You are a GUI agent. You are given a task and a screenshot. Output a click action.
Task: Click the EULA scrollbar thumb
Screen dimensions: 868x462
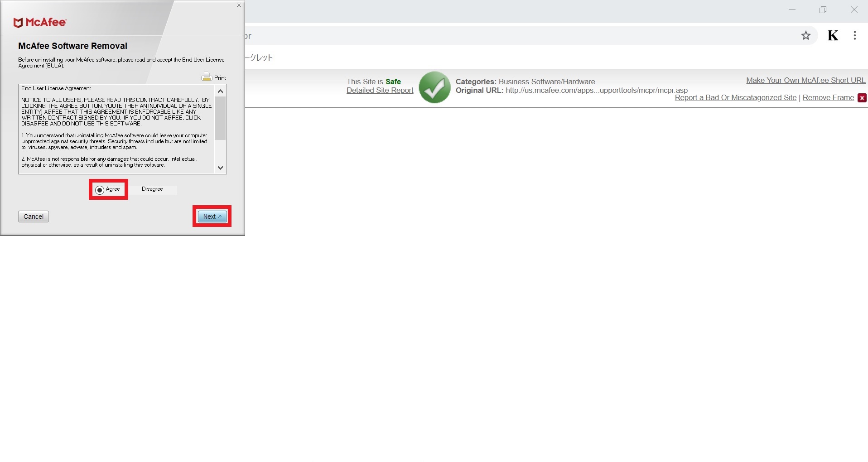[220, 118]
